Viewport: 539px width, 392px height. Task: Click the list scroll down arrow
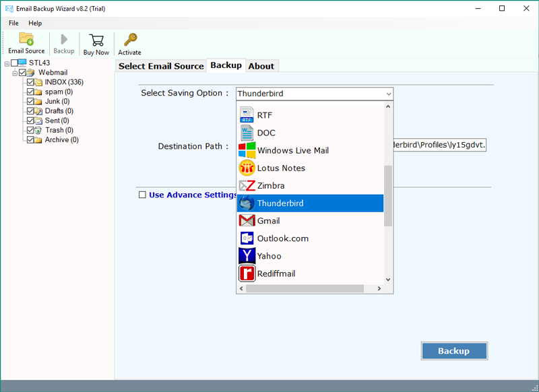click(x=388, y=280)
